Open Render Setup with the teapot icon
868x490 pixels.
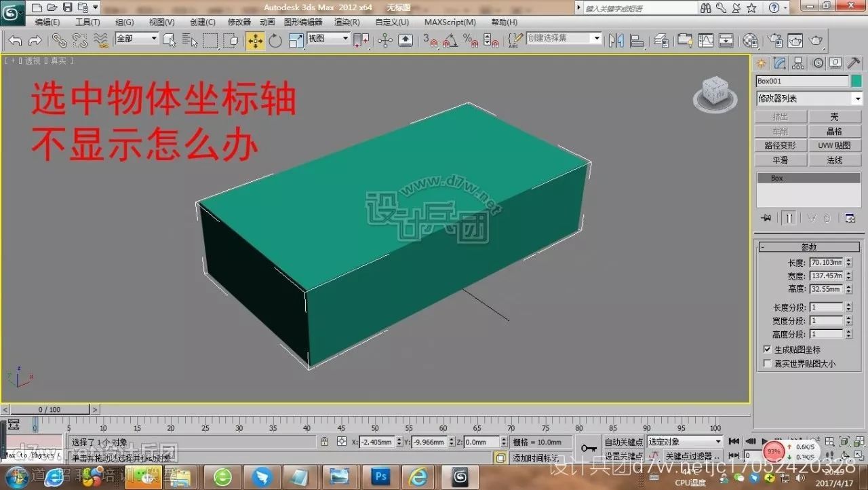774,39
